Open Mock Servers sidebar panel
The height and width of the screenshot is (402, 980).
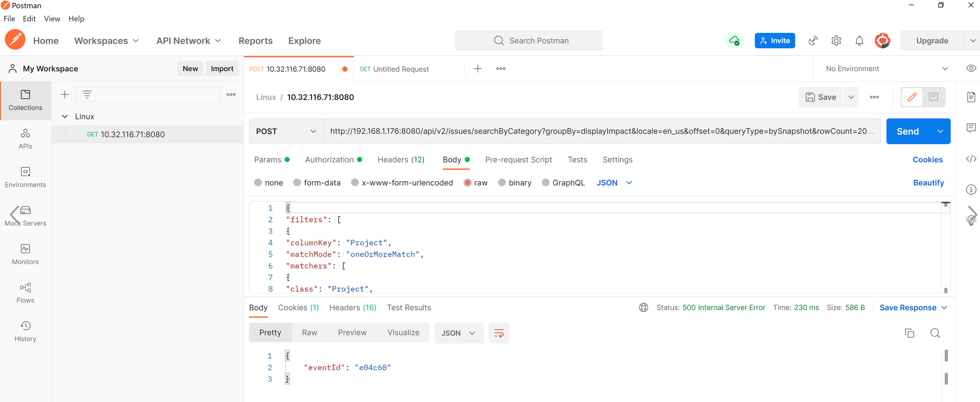click(25, 216)
